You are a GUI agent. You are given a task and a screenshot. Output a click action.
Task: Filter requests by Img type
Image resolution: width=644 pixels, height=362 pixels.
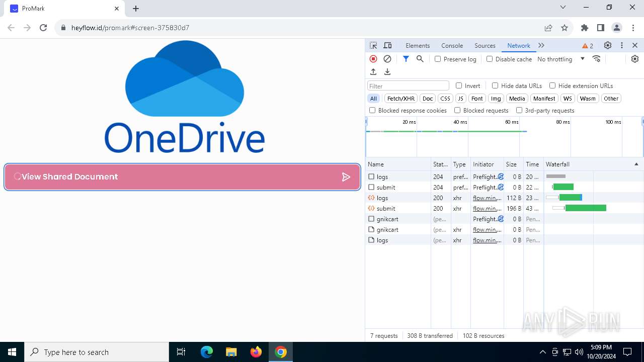(x=496, y=99)
